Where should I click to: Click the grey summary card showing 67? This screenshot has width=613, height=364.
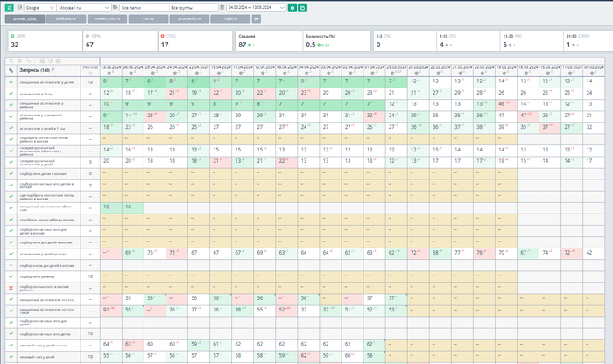[120, 41]
